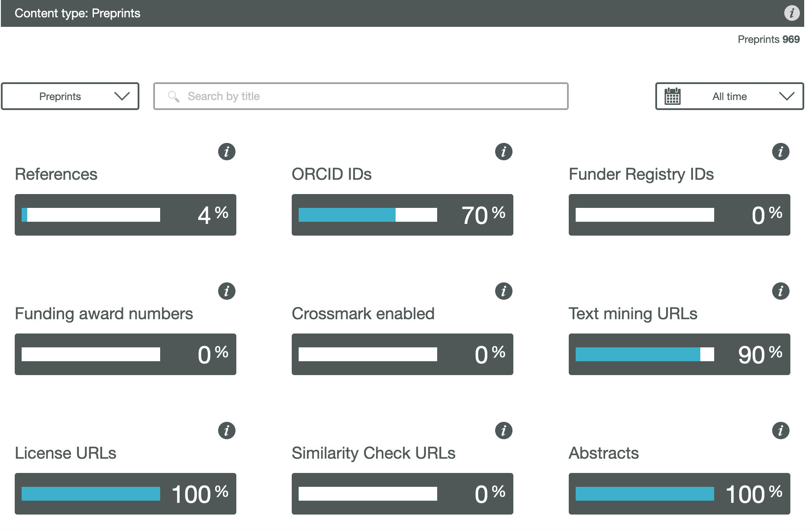The image size is (812, 531).
Task: Click the License URLs 100% bar
Action: tap(91, 494)
